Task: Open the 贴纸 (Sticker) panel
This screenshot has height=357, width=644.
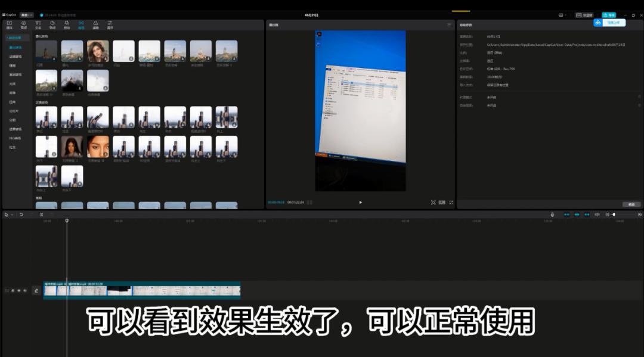Action: (51, 24)
